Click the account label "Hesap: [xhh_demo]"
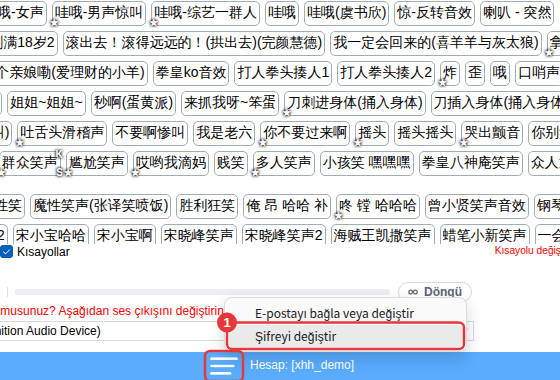 pos(302,365)
